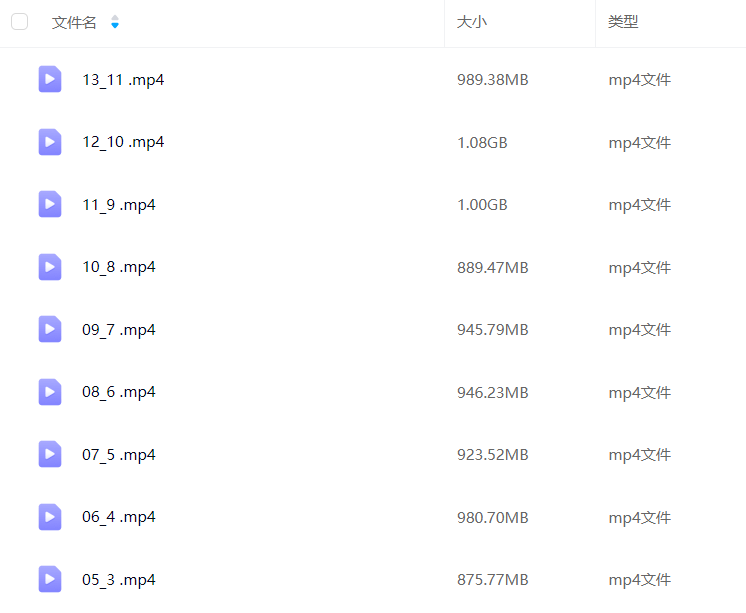This screenshot has width=746, height=613.
Task: Open the 06_4 .mp4 file name
Action: click(x=119, y=517)
